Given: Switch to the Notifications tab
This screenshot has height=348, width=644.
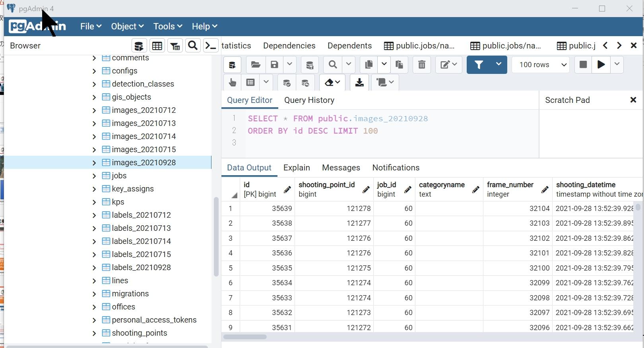Looking at the screenshot, I should pyautogui.click(x=396, y=168).
